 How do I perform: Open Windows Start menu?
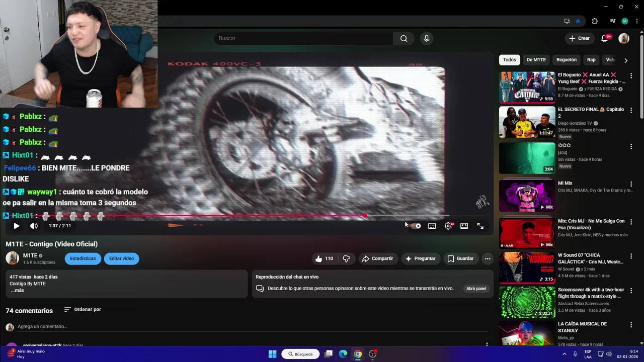coord(272,354)
